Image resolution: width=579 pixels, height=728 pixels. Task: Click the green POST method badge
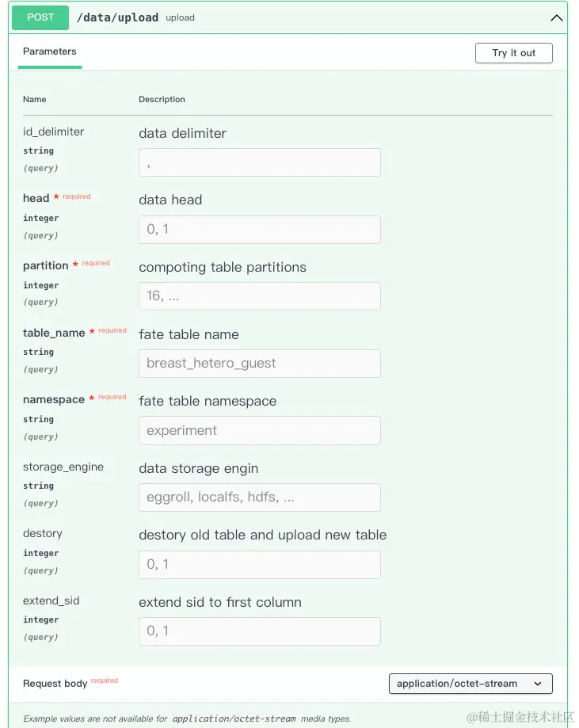40,17
